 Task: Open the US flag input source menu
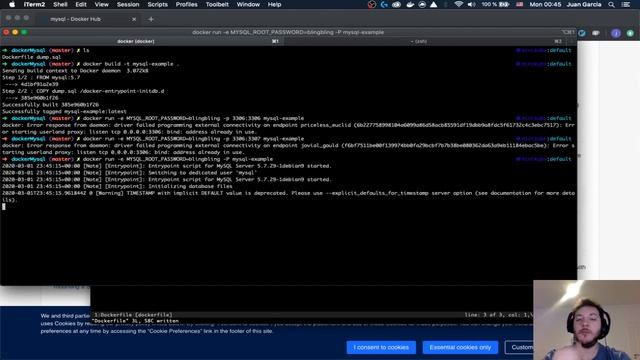pos(520,4)
